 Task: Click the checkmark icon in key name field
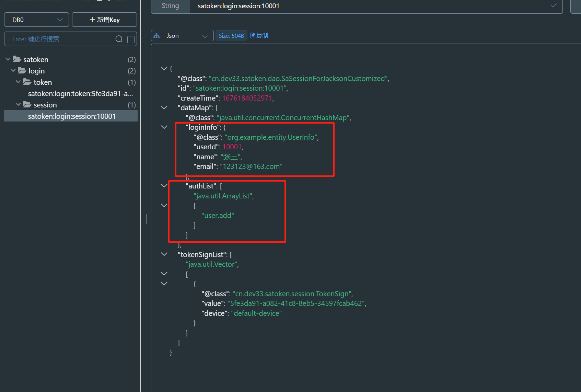(554, 5)
